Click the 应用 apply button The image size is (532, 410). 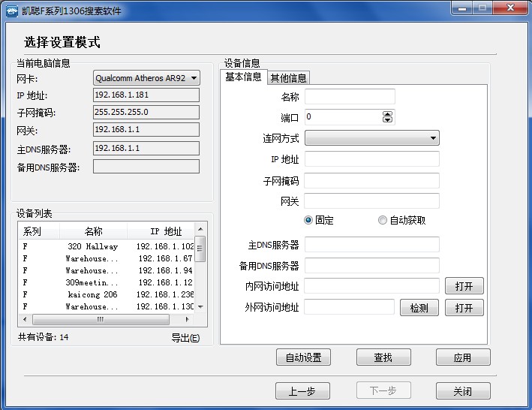pyautogui.click(x=463, y=357)
